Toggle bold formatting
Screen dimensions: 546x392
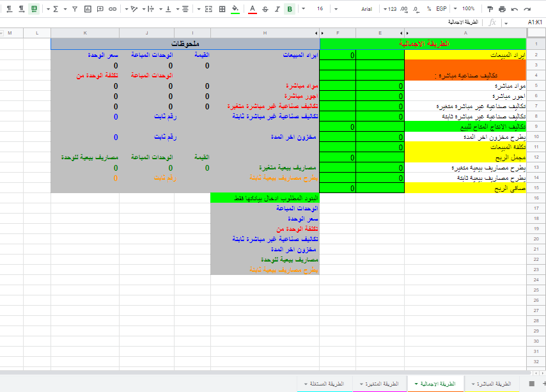point(290,9)
